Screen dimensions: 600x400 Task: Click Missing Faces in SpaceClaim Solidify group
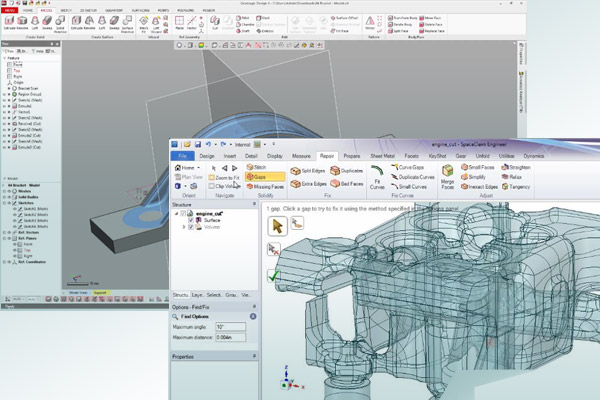coord(265,187)
